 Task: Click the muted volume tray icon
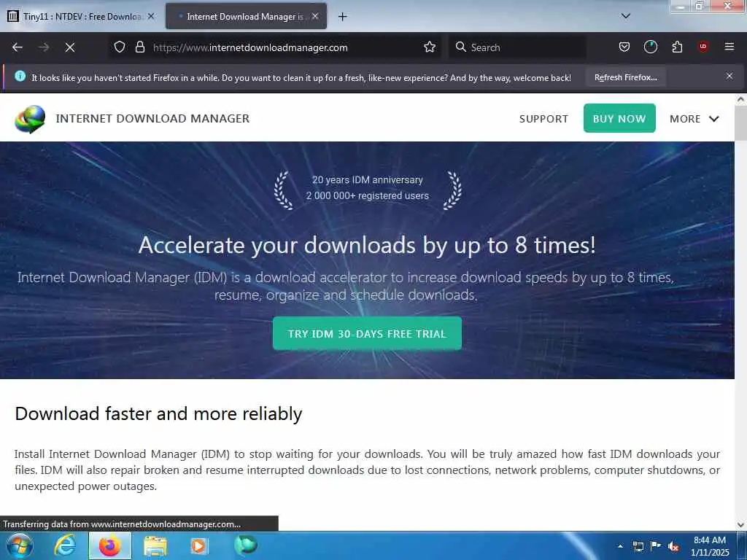(x=673, y=547)
